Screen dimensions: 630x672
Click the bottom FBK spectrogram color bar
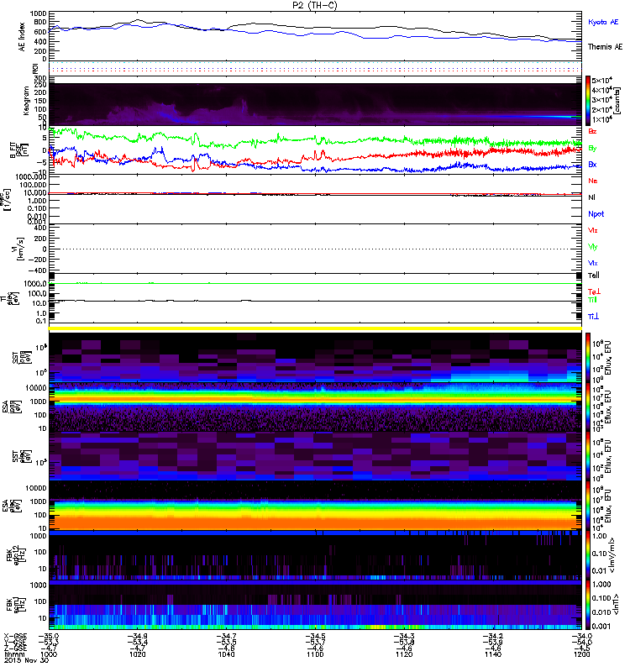589,605
